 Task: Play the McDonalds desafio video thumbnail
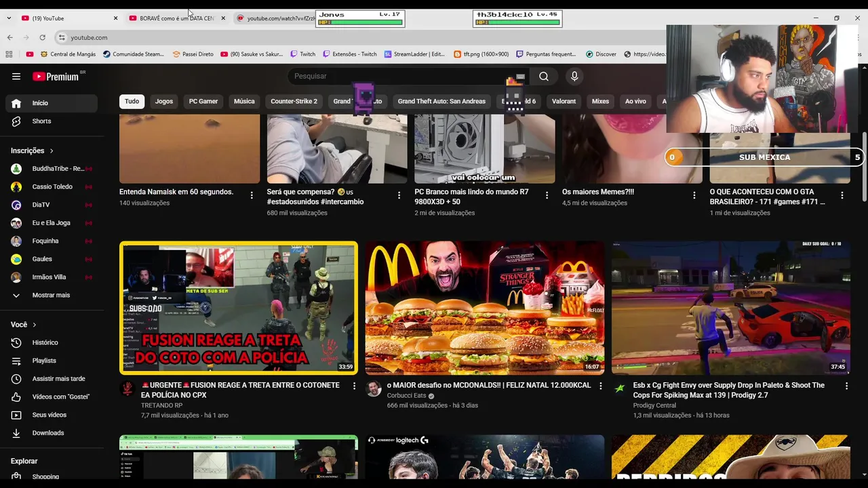point(485,308)
